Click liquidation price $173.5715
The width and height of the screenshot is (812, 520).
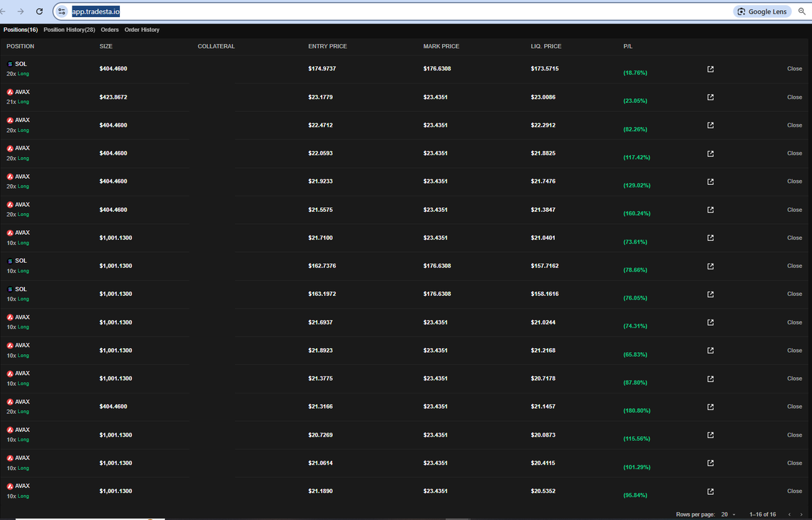point(545,69)
